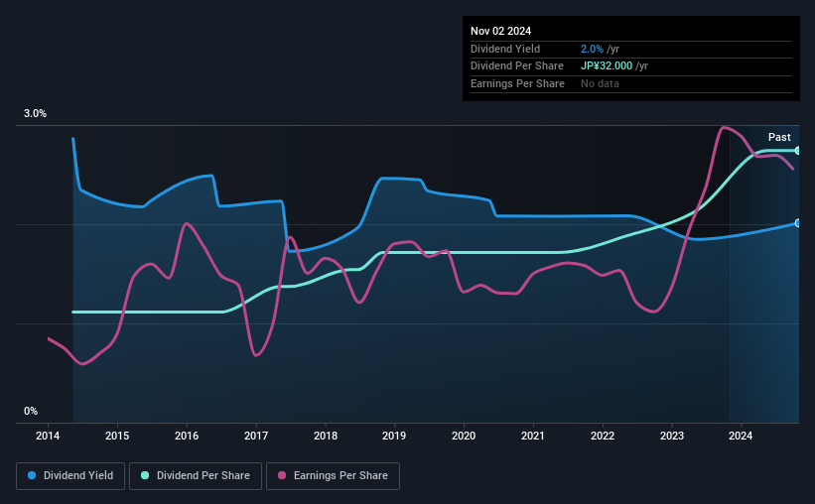Click the 0% y-axis label
Screen dimensions: 815x504
31,411
